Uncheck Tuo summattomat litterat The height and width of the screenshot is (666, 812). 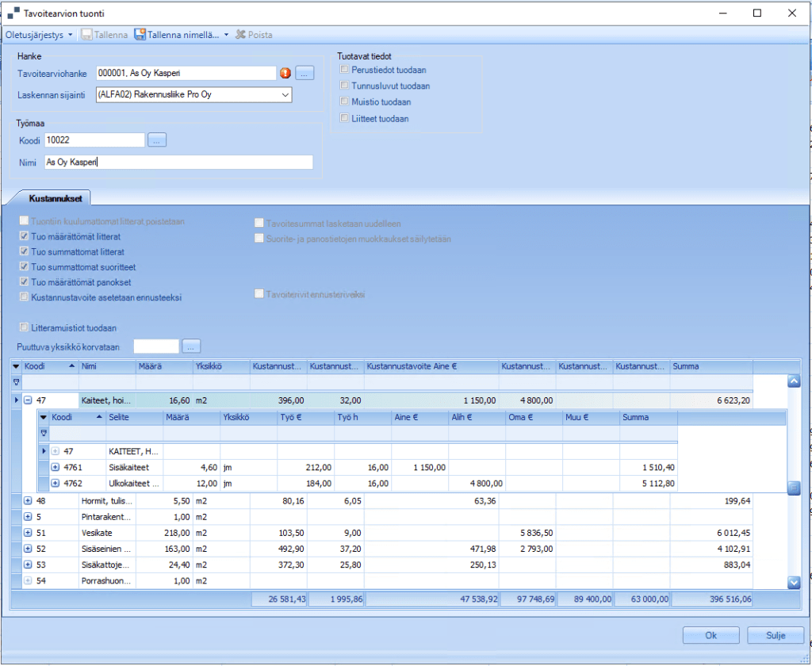(x=24, y=251)
